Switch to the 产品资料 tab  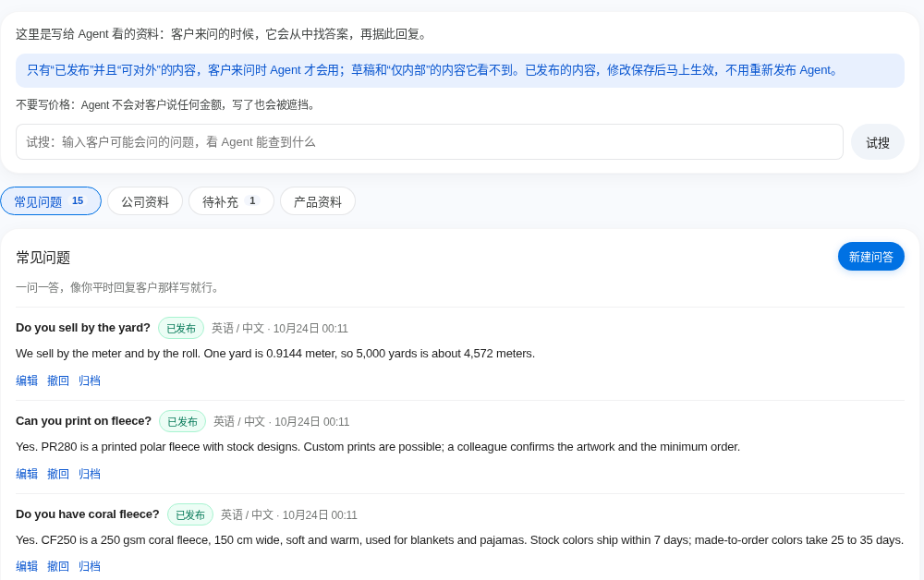318,201
